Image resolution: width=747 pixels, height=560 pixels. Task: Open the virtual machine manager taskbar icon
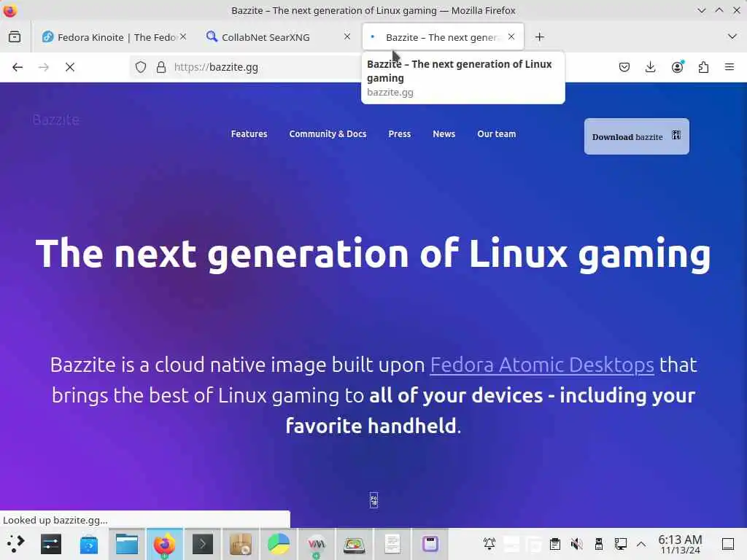click(x=317, y=544)
